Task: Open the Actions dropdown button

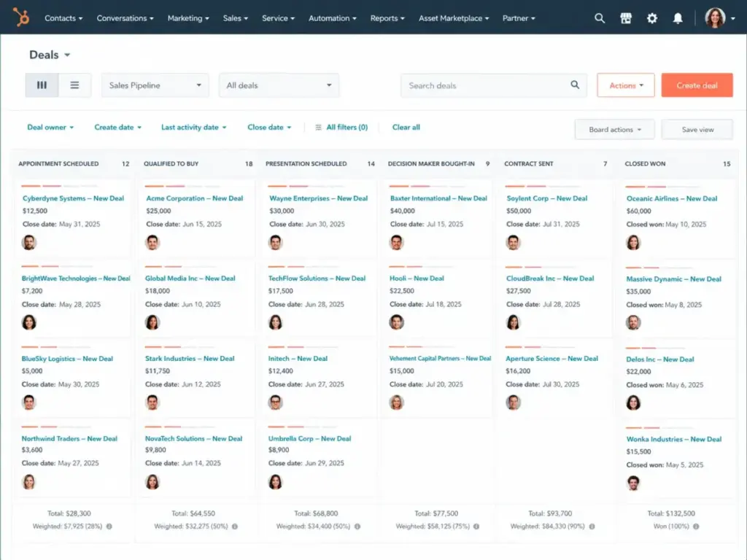Action: coord(625,85)
